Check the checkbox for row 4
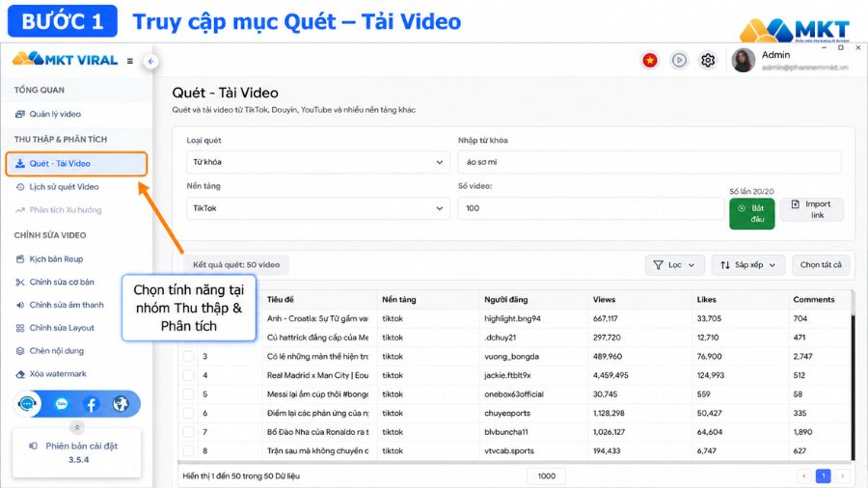Screen dimensions: 868x488 pyautogui.click(x=189, y=375)
